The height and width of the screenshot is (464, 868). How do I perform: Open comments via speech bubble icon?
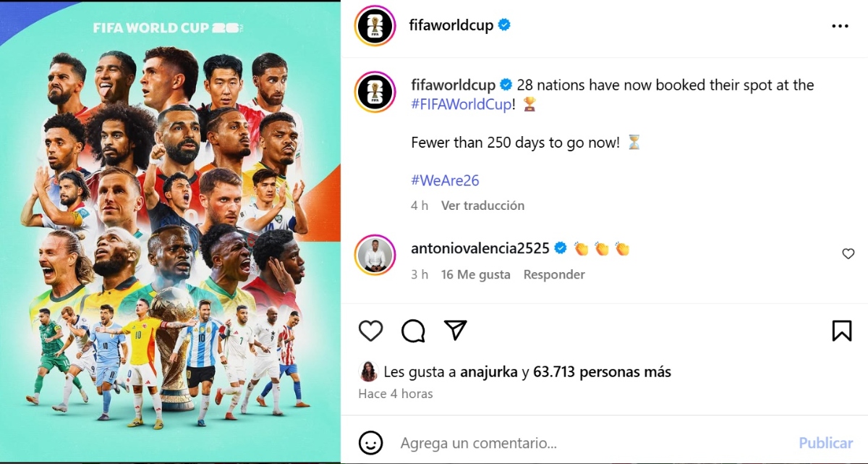tap(413, 331)
